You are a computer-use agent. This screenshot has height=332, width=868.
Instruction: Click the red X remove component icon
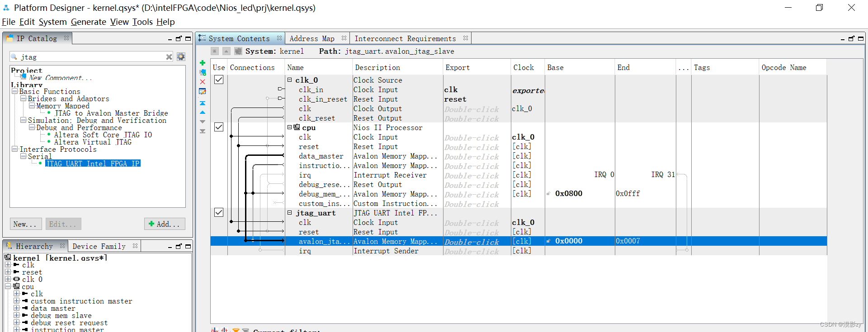pyautogui.click(x=203, y=82)
